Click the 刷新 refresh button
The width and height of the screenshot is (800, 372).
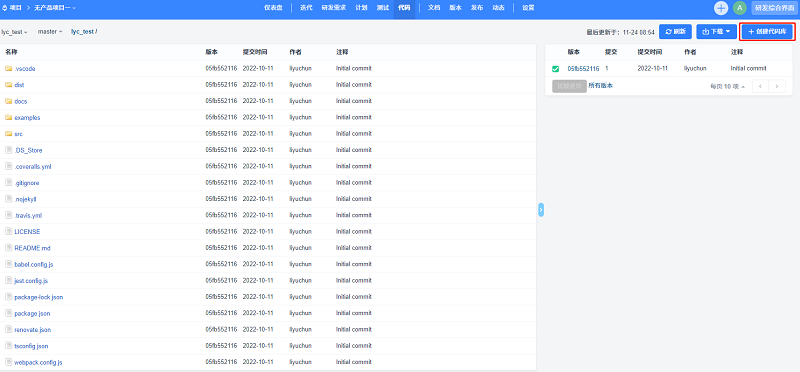(x=675, y=32)
